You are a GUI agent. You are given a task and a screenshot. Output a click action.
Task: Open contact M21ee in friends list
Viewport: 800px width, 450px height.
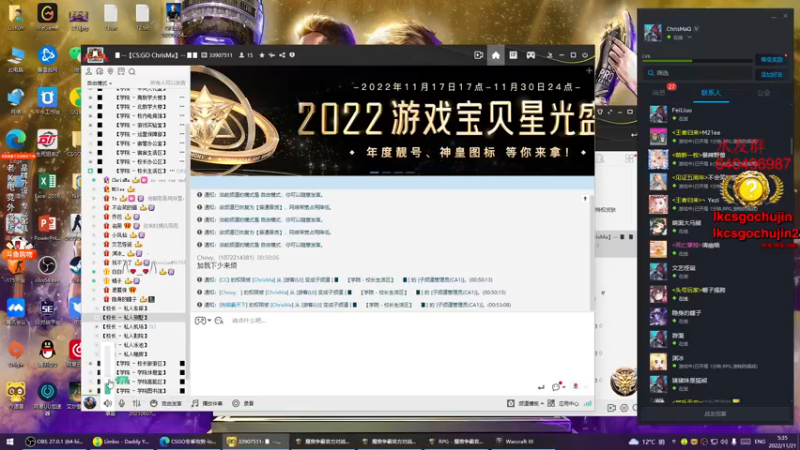pyautogui.click(x=714, y=136)
